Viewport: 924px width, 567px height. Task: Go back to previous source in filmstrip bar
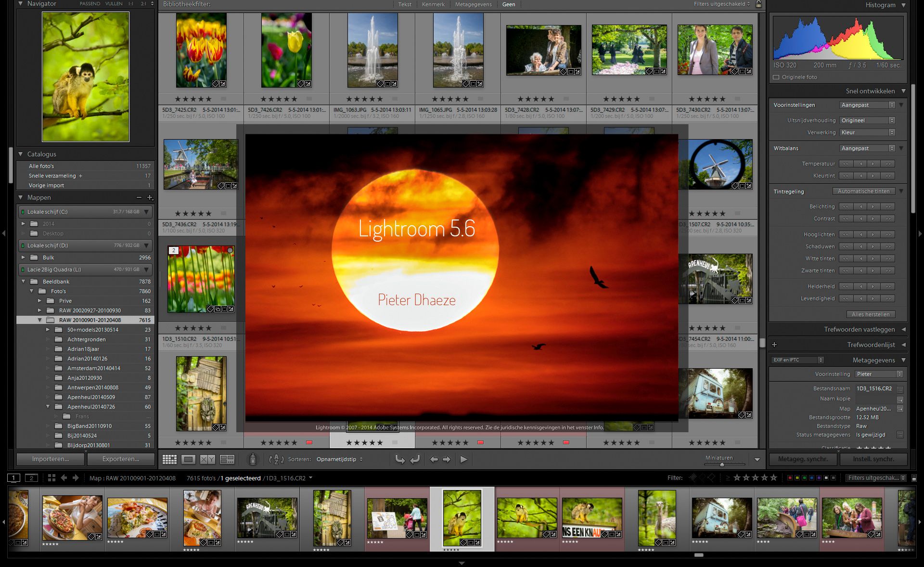click(64, 477)
